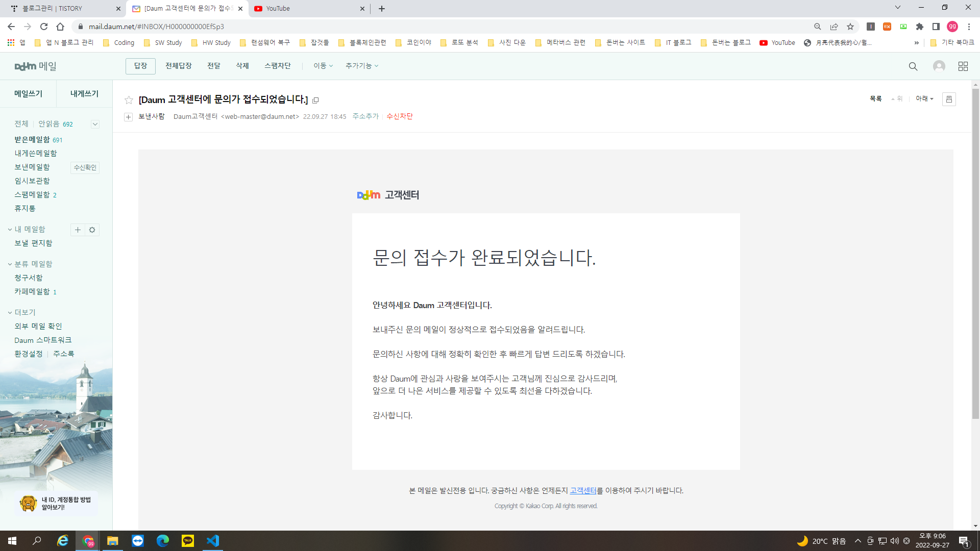Image resolution: width=980 pixels, height=551 pixels.
Task: Open 카페메일함 folder
Action: (x=32, y=292)
